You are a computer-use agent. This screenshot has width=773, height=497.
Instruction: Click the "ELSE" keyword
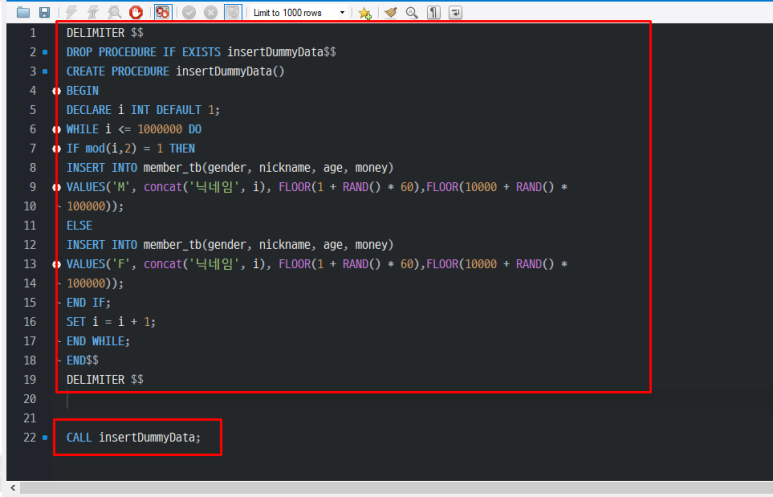79,225
